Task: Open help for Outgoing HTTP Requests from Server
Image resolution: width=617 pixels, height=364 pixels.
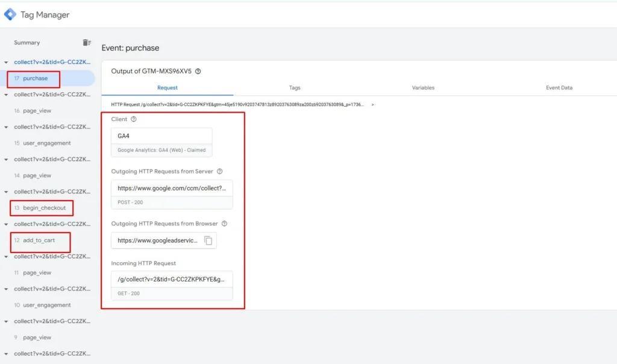Action: tap(219, 171)
